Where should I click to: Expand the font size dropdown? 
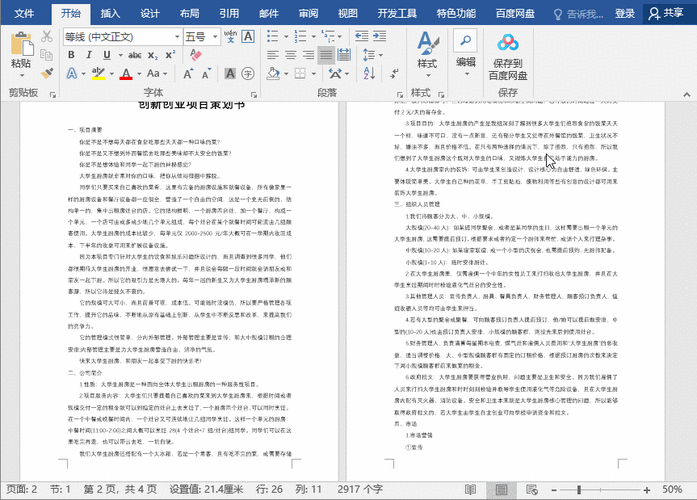[217, 37]
